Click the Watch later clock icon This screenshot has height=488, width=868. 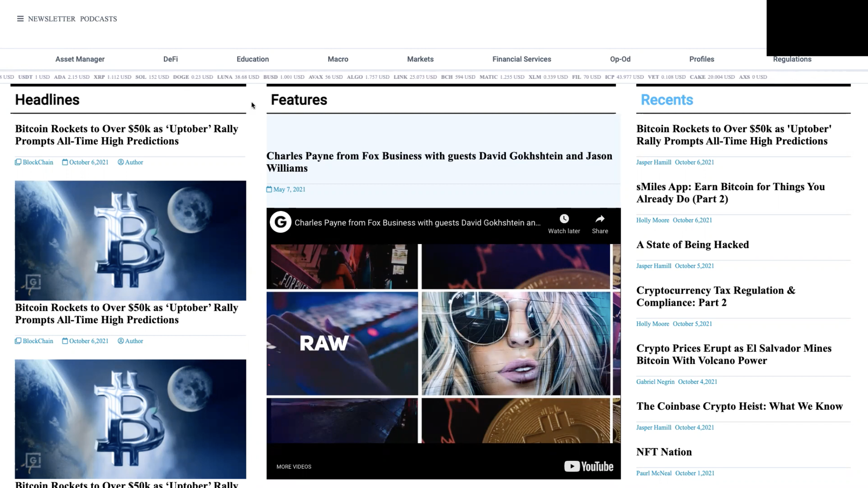pos(564,219)
